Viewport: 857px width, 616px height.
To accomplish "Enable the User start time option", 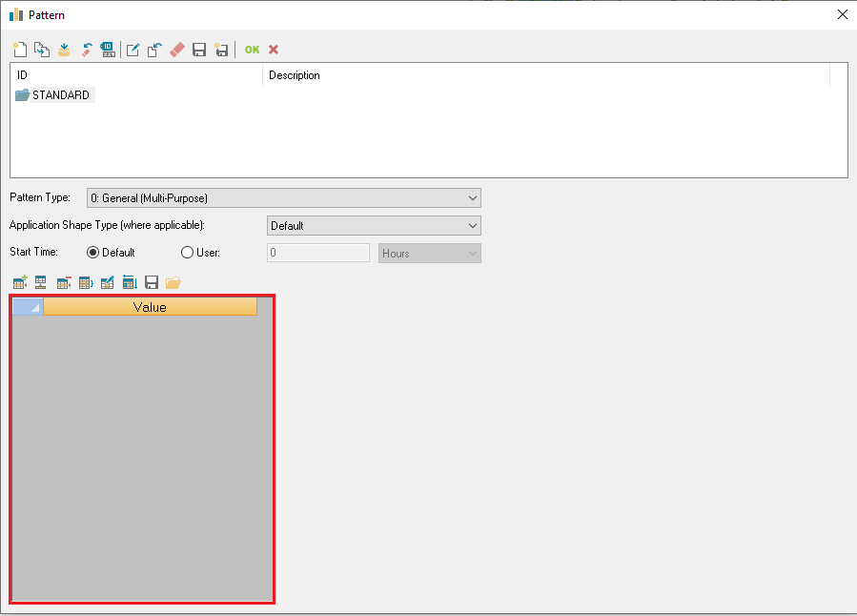I will [x=187, y=252].
